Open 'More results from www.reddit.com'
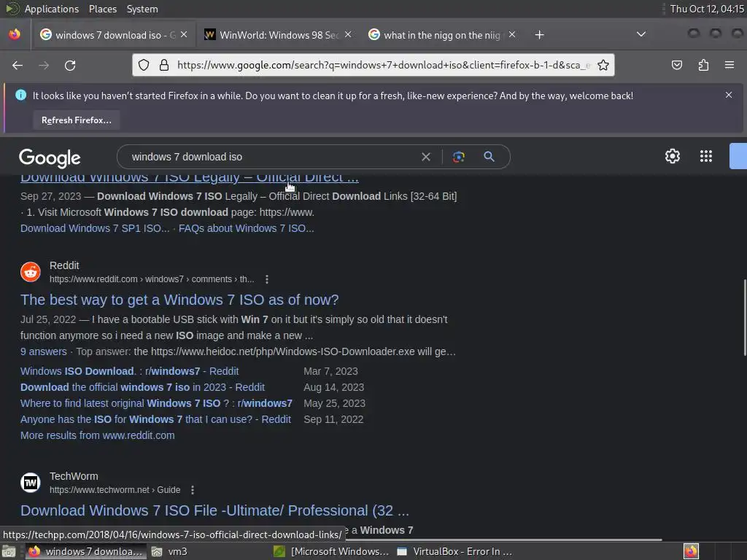Screen dimensions: 747x560 click(97, 435)
